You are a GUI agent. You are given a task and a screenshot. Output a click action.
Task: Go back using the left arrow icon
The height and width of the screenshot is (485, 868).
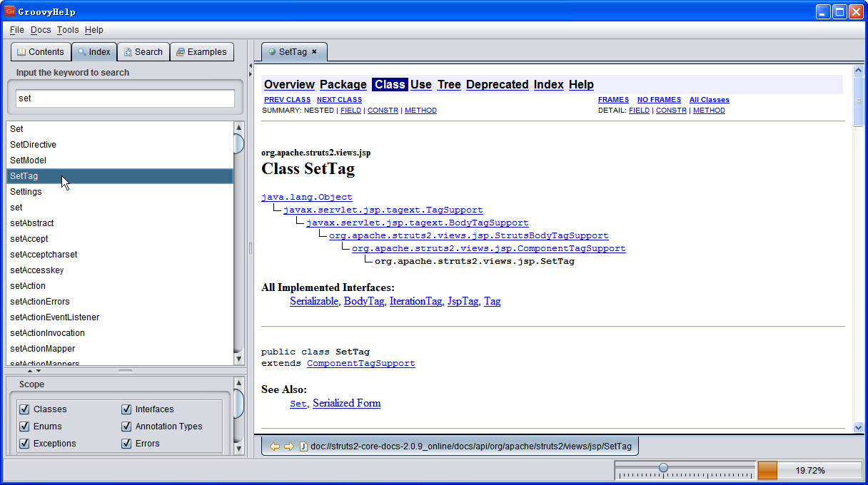[274, 446]
